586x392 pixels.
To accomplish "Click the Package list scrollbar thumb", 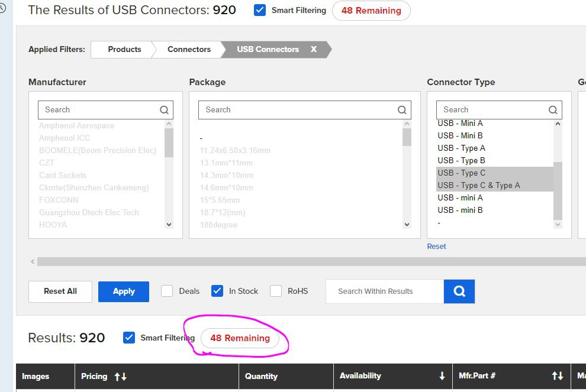I will coord(407,137).
